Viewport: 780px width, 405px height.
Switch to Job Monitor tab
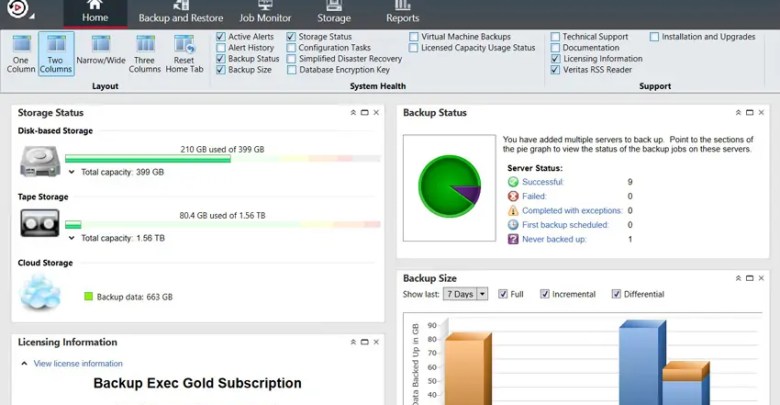pyautogui.click(x=265, y=14)
